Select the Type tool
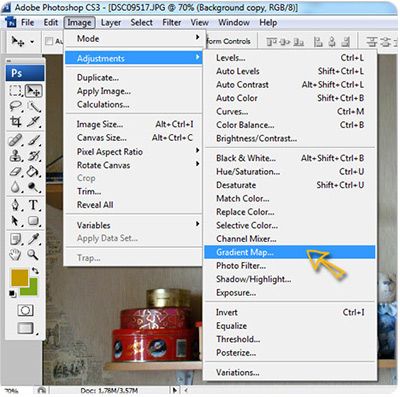This screenshot has height=397, width=400. (x=34, y=205)
